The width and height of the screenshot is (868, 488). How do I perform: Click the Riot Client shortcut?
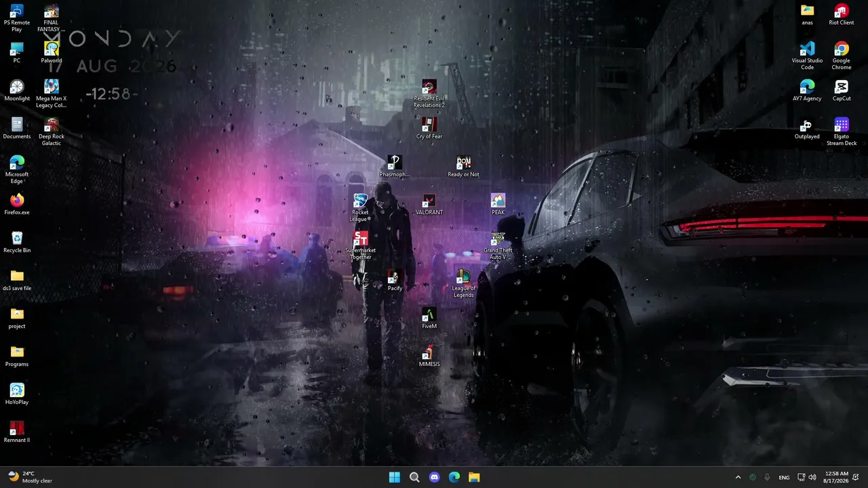point(842,15)
